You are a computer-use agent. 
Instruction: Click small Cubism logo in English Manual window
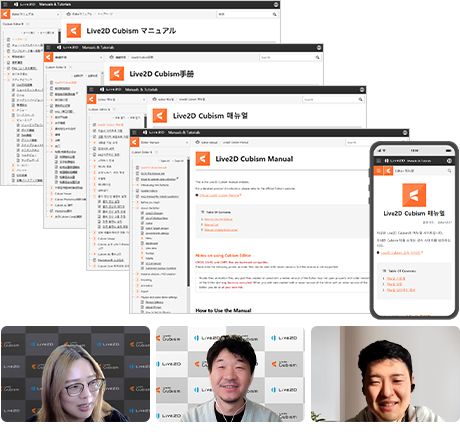[134, 142]
